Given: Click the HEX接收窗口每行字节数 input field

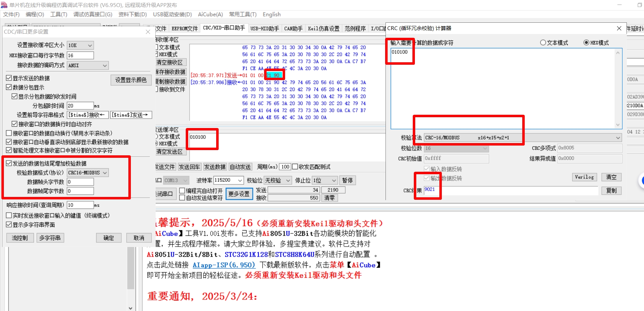Looking at the screenshot, I should [x=80, y=55].
